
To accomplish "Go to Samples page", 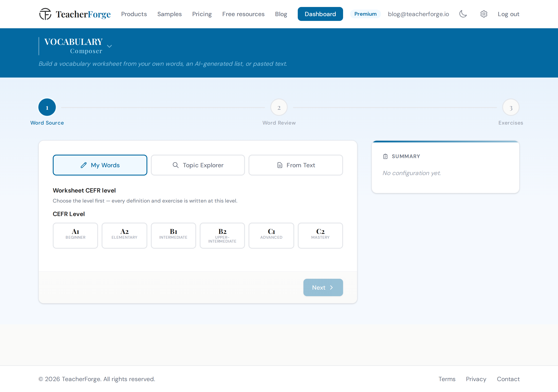I will click(x=169, y=14).
